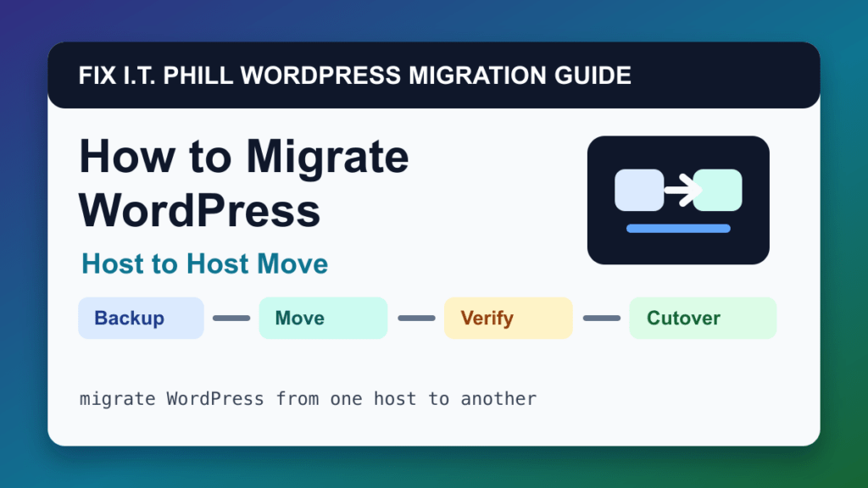Viewport: 868px width, 488px height.
Task: Click the Cutover step pill
Action: (x=703, y=319)
